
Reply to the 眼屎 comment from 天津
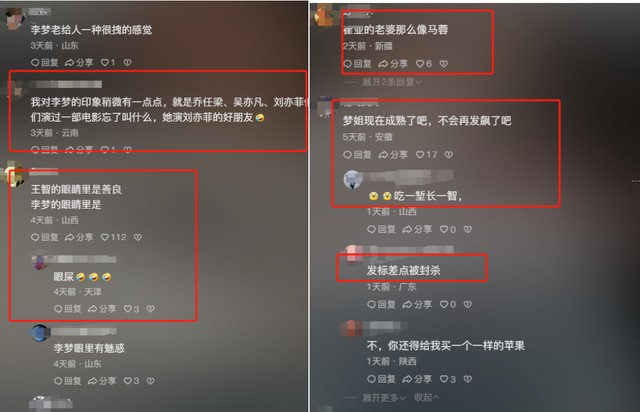pyautogui.click(x=67, y=309)
